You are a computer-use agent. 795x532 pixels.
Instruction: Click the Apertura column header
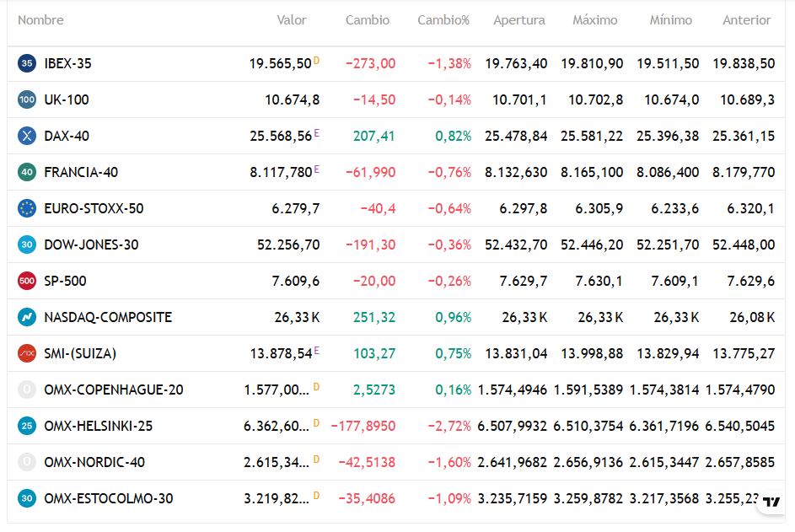point(519,19)
